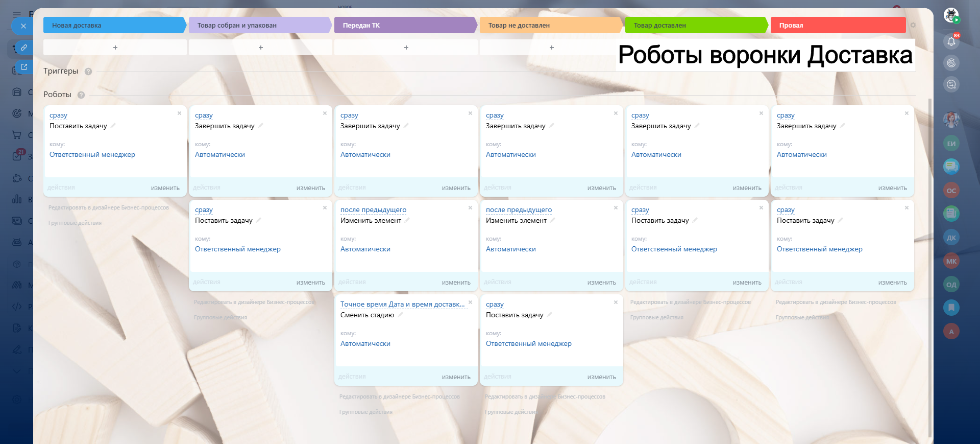Click Ответственный менеджер in the Новая доставка robot
980x444 pixels.
(x=92, y=154)
